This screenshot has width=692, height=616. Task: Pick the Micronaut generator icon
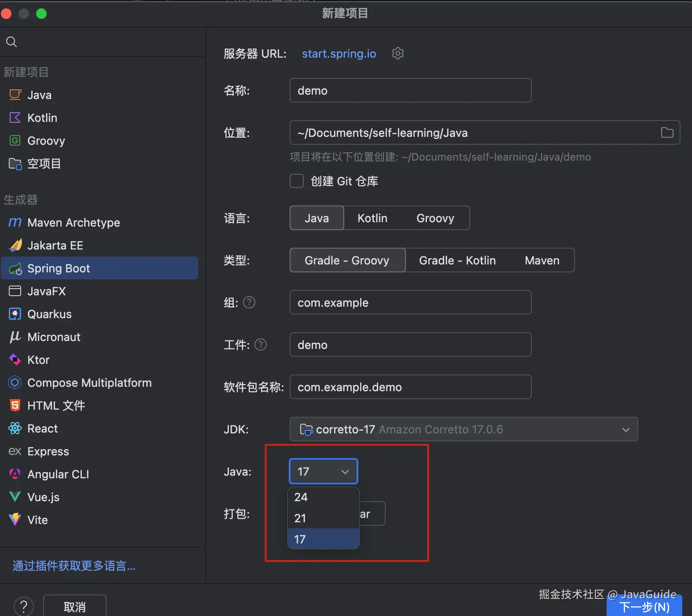(15, 337)
